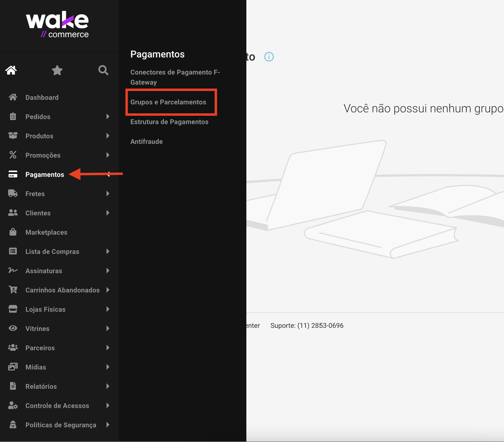Expand the Relatórios submenu arrow
504x442 pixels.
(x=108, y=386)
